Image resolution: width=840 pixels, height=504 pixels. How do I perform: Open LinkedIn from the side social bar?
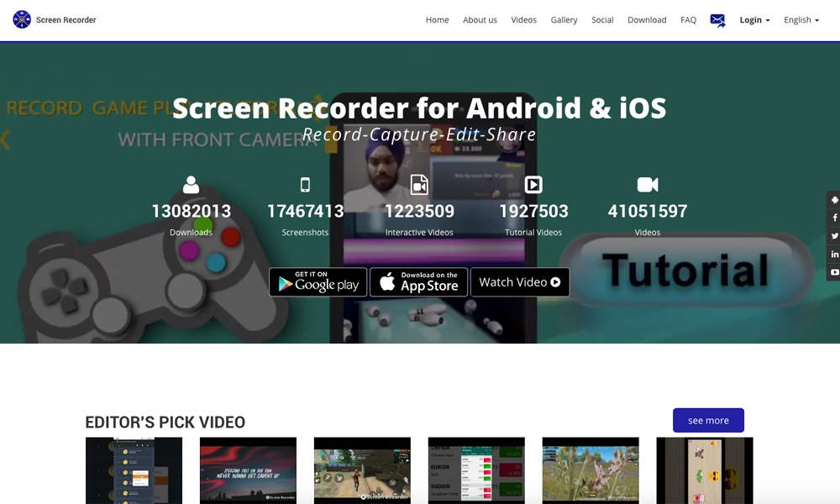pos(834,254)
